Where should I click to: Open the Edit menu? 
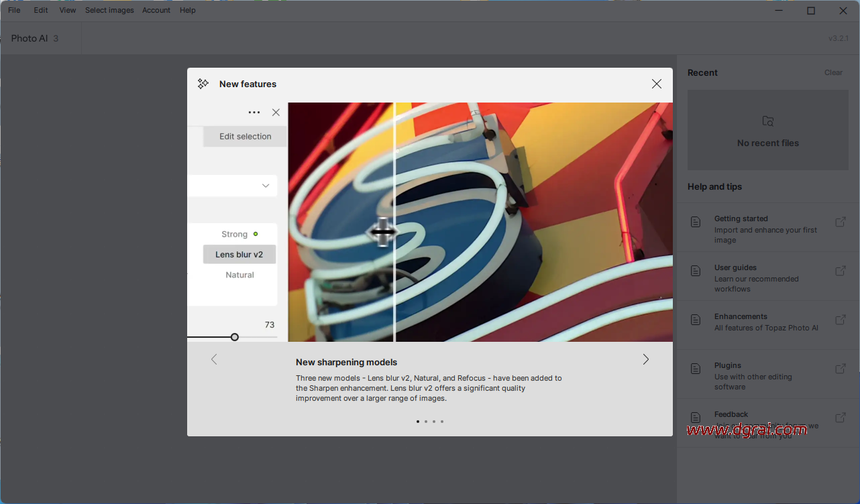(41, 10)
